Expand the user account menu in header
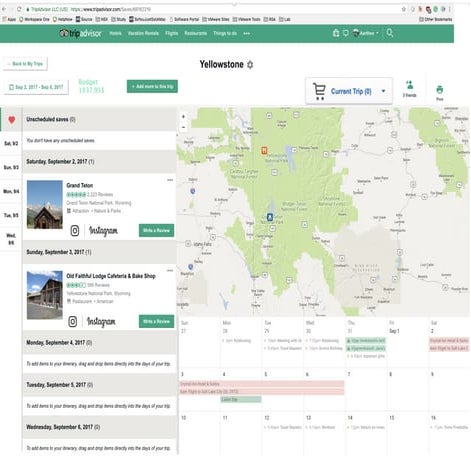 [366, 33]
